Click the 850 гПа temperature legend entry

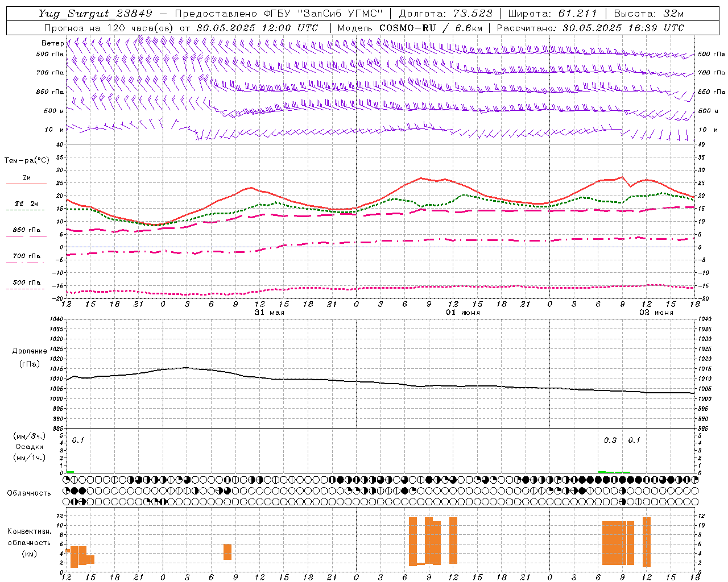27,230
